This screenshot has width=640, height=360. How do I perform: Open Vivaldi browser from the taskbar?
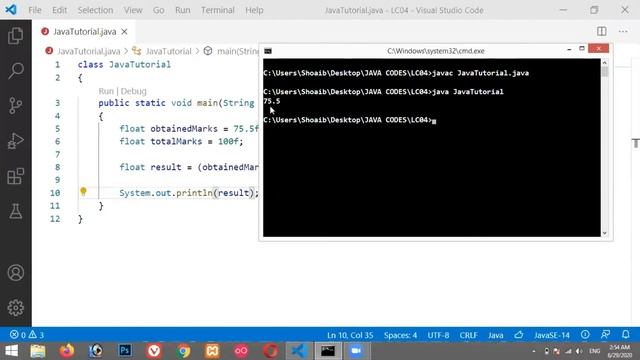pos(154,351)
